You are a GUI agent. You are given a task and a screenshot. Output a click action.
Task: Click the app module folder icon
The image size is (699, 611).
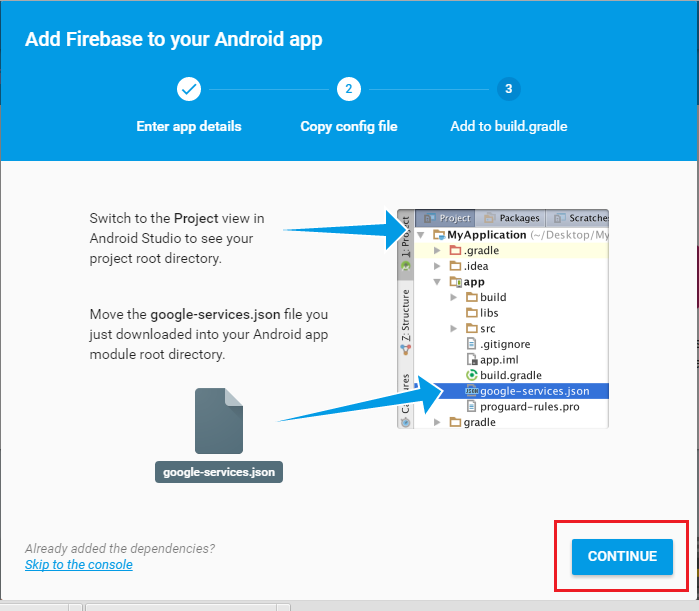(456, 282)
